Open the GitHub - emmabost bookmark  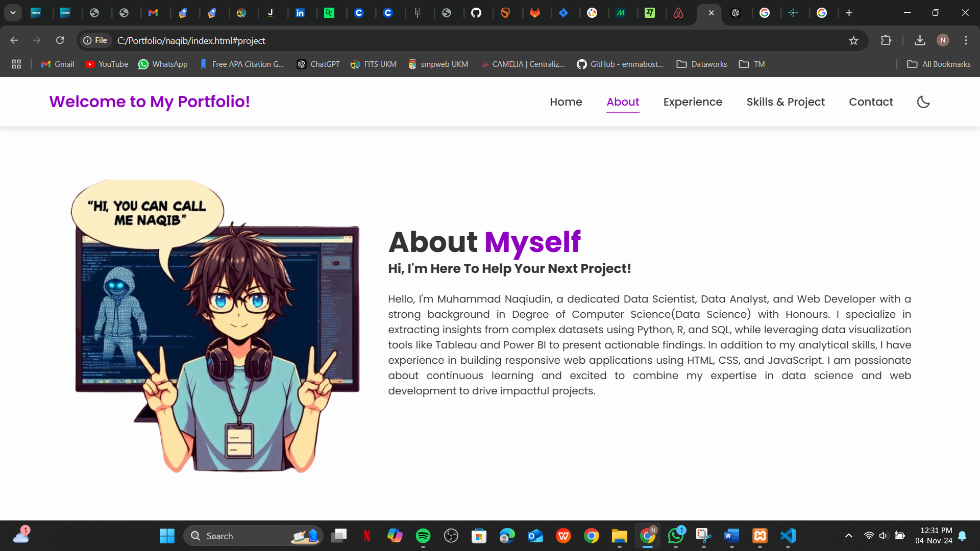coord(620,64)
